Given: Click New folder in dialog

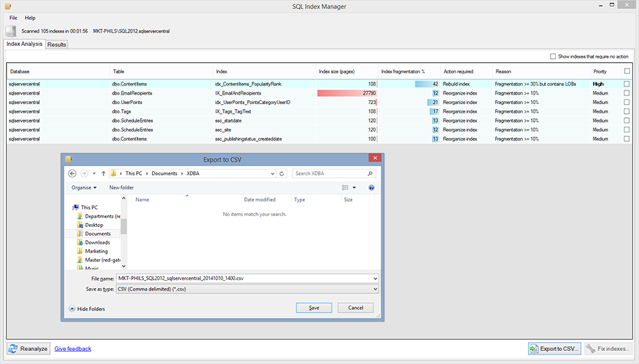Looking at the screenshot, I should pyautogui.click(x=121, y=188).
